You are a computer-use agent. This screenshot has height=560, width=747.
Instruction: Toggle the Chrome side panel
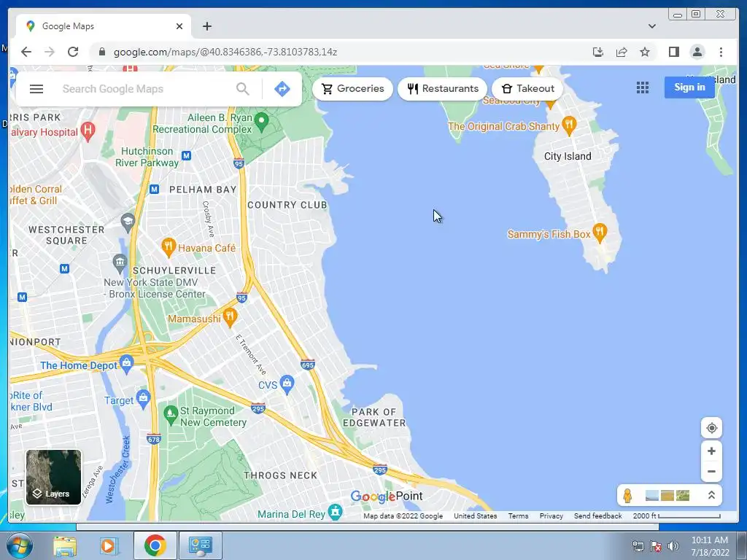click(673, 52)
